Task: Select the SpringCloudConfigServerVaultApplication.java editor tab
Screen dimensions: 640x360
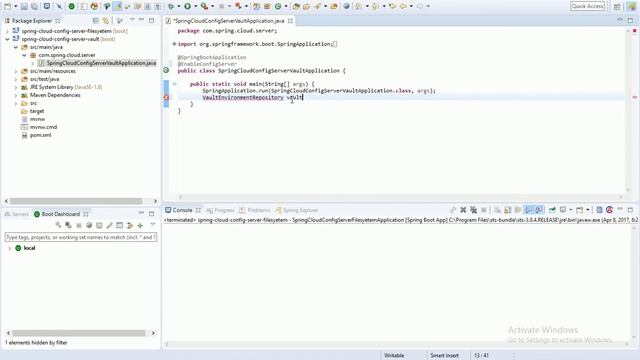Action: point(229,20)
